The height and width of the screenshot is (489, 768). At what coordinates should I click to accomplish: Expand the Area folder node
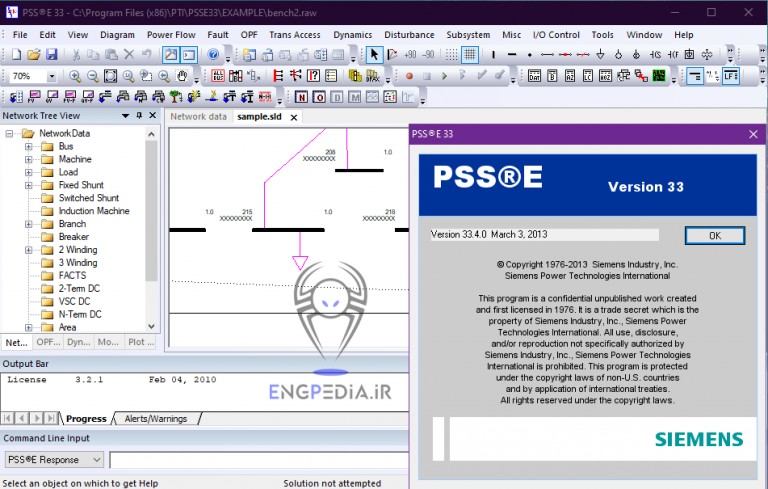tap(28, 327)
